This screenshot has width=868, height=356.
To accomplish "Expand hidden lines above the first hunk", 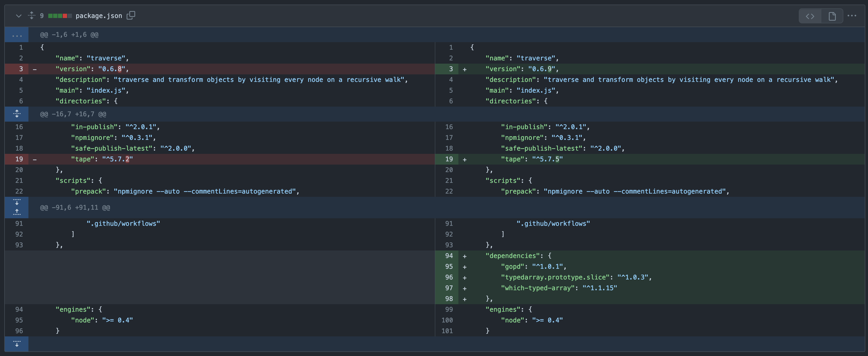I will tap(17, 35).
